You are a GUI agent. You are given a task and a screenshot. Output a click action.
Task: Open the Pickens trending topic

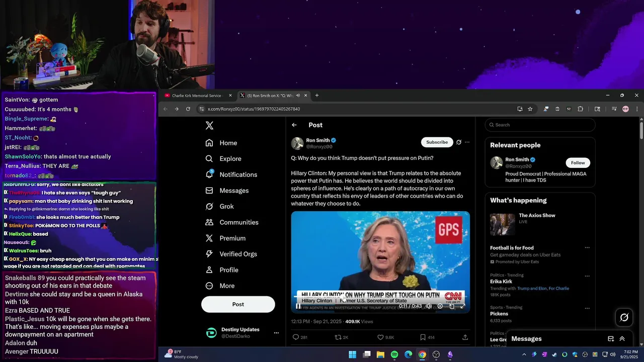[x=499, y=314]
